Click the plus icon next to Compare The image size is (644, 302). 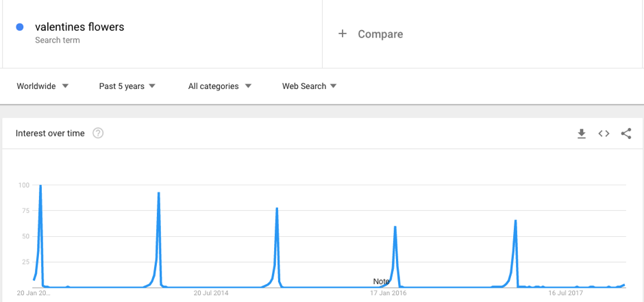tap(342, 34)
